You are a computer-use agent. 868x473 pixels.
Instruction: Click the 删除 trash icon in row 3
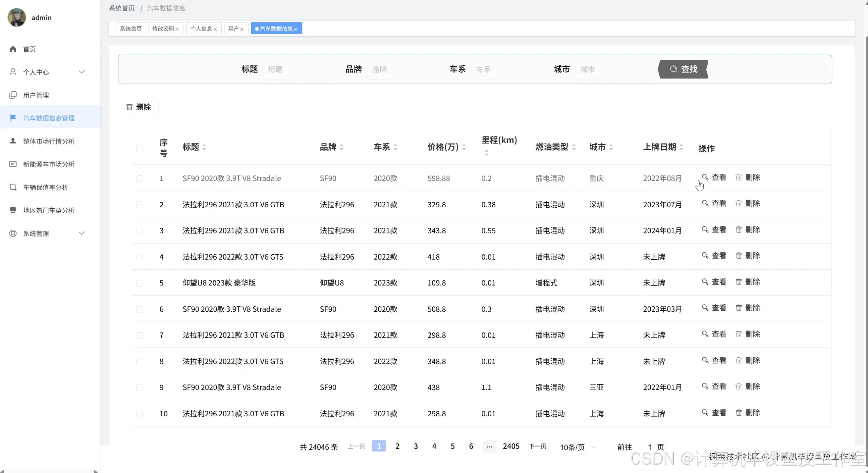click(x=738, y=230)
